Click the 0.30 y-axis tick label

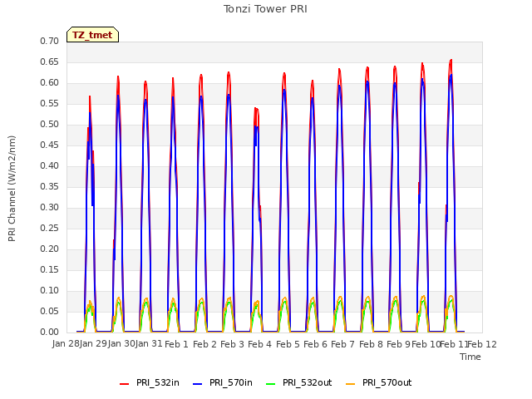(x=50, y=207)
